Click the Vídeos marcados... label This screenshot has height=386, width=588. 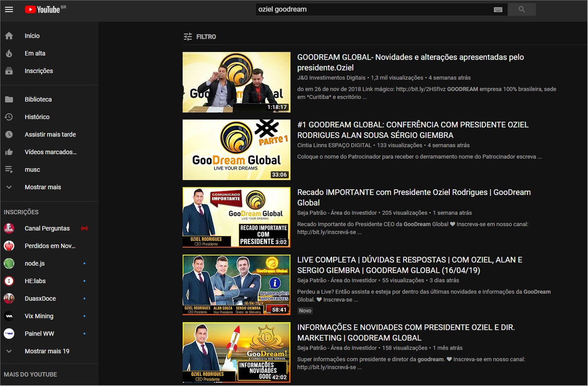(51, 152)
